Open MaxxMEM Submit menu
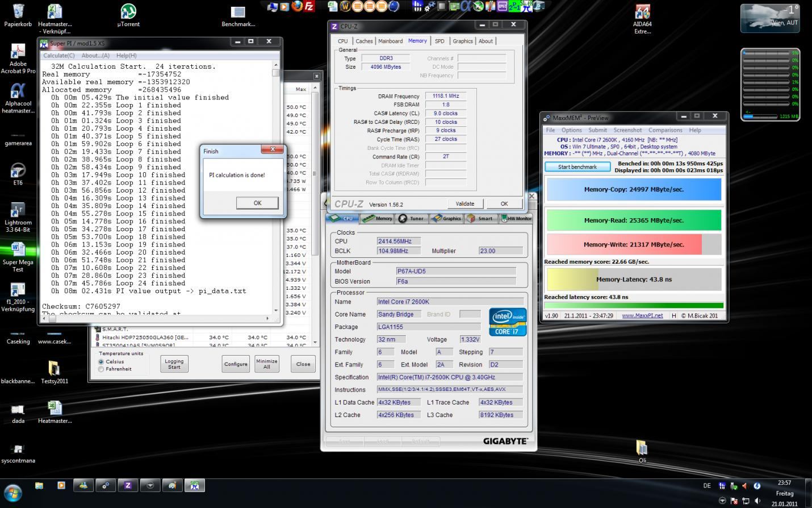This screenshot has height=508, width=812. (x=597, y=130)
